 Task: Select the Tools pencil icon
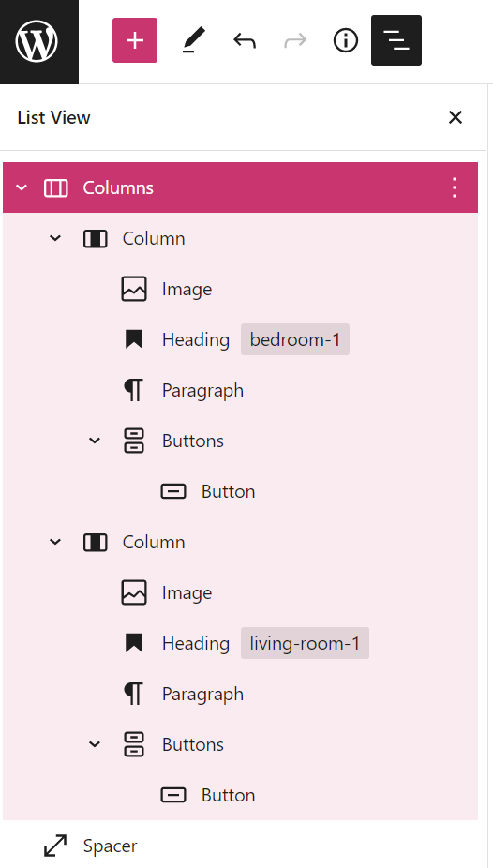click(194, 40)
